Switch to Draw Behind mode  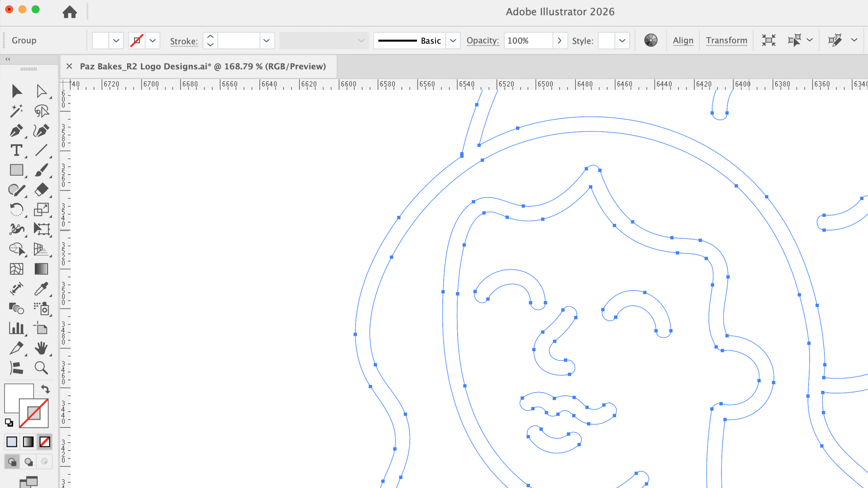28,461
